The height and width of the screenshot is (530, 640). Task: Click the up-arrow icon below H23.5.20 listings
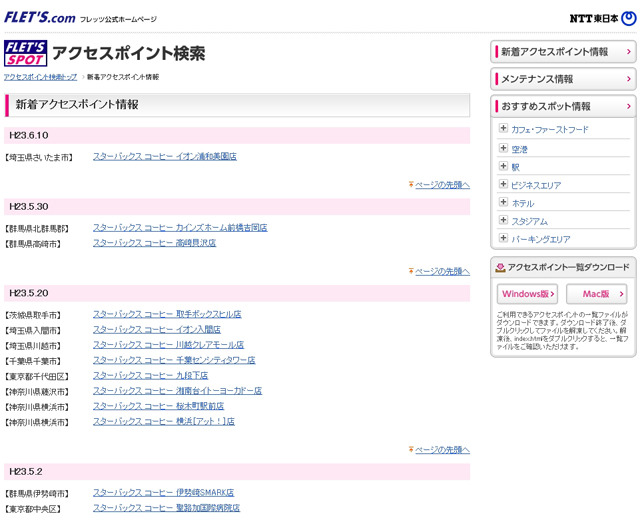411,449
